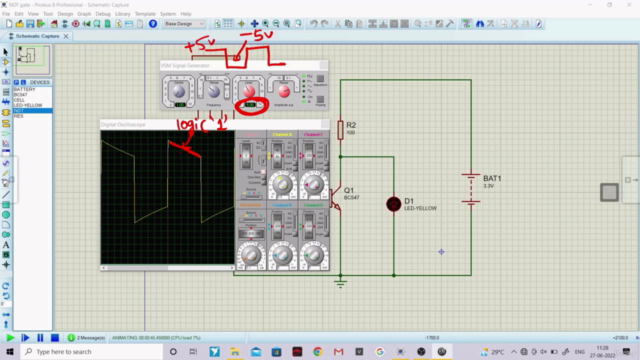The height and width of the screenshot is (360, 640).
Task: Click the Play simulation button
Action: (x=10, y=338)
